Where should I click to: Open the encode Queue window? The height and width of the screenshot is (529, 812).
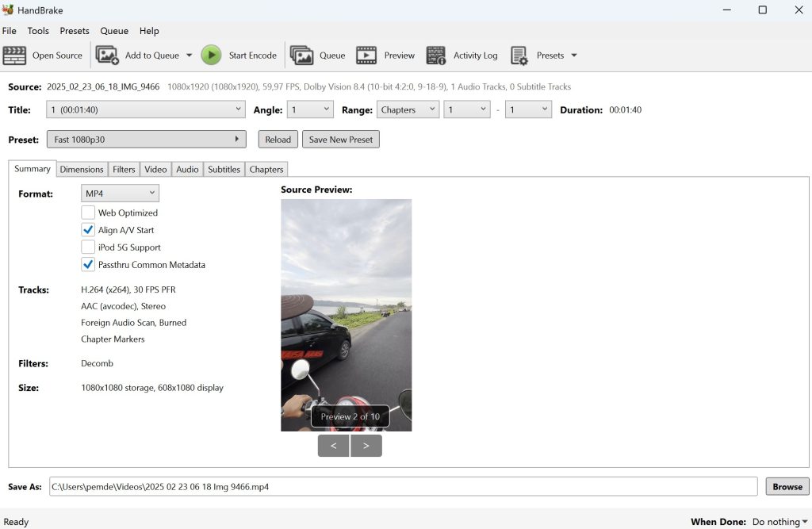(x=318, y=55)
